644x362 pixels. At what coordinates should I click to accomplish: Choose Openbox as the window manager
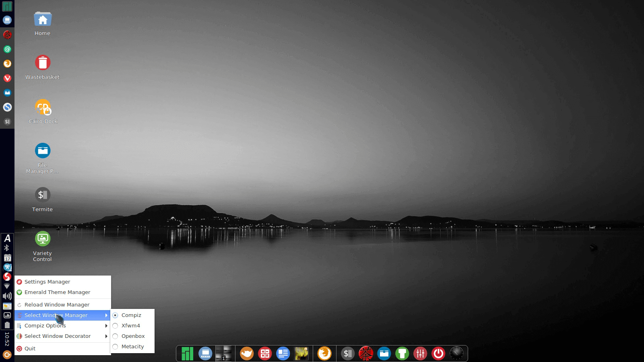(x=133, y=336)
